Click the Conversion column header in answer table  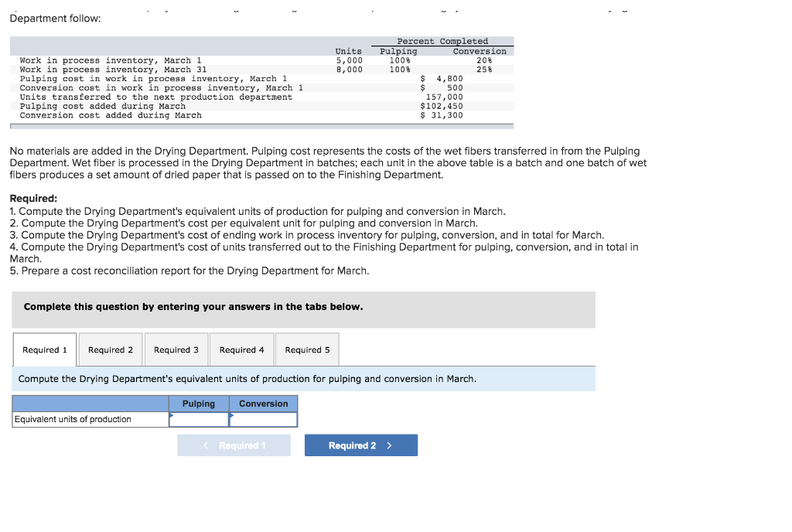263,404
